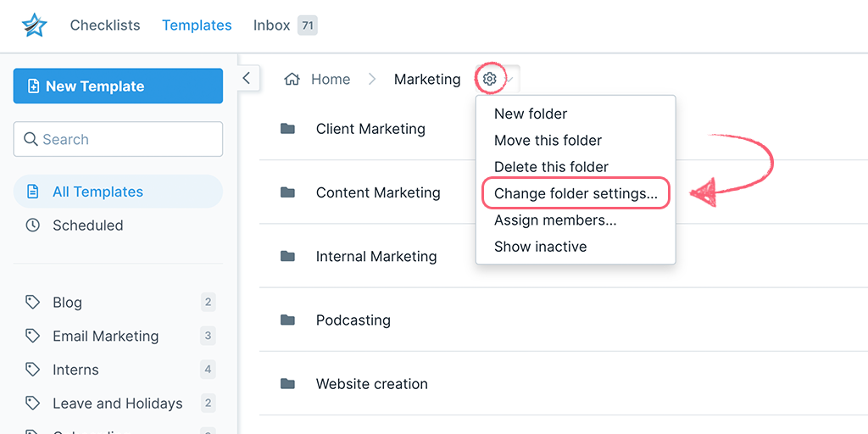Image resolution: width=868 pixels, height=434 pixels.
Task: Click the Inbox count badge 71
Action: [307, 25]
